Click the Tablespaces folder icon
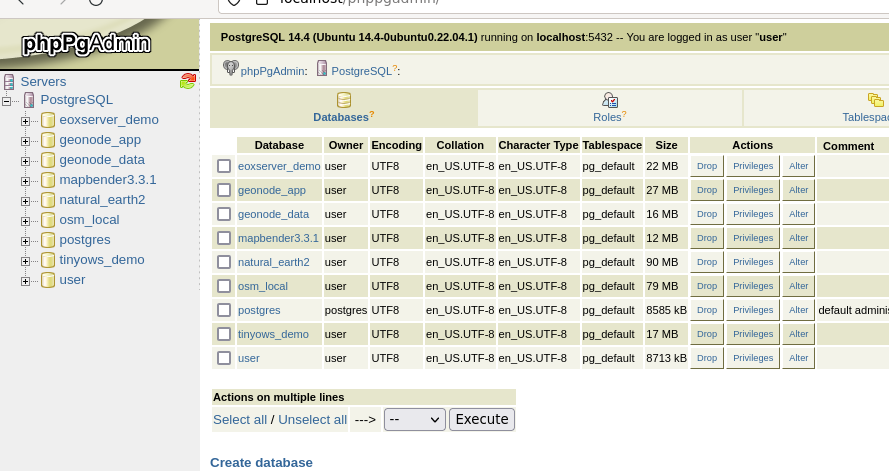Screen dimensions: 889x471 (x=875, y=100)
